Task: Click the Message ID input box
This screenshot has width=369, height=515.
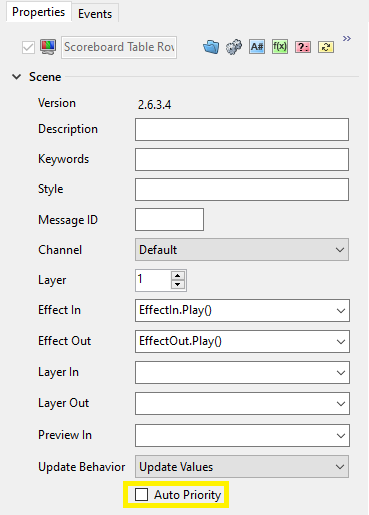Action: click(169, 219)
